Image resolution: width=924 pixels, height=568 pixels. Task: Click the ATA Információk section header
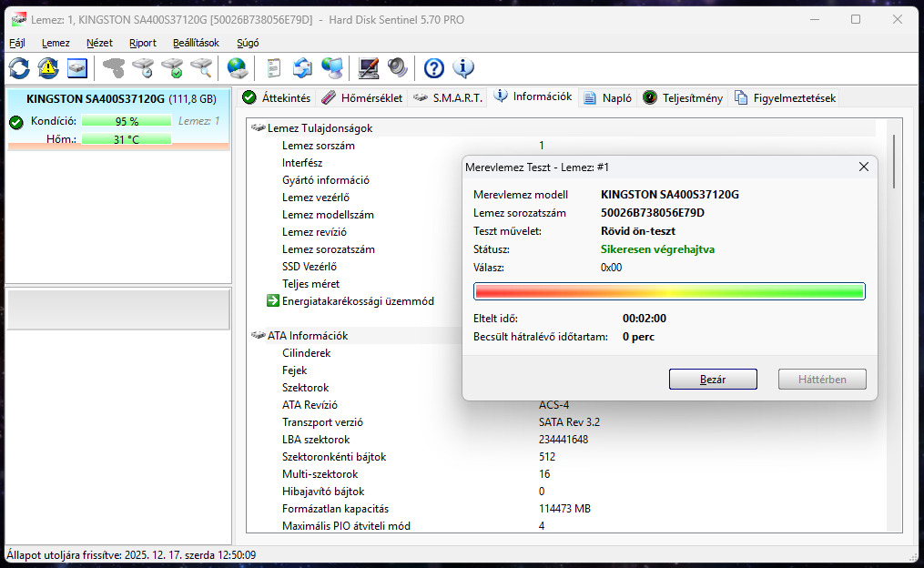pyautogui.click(x=308, y=335)
